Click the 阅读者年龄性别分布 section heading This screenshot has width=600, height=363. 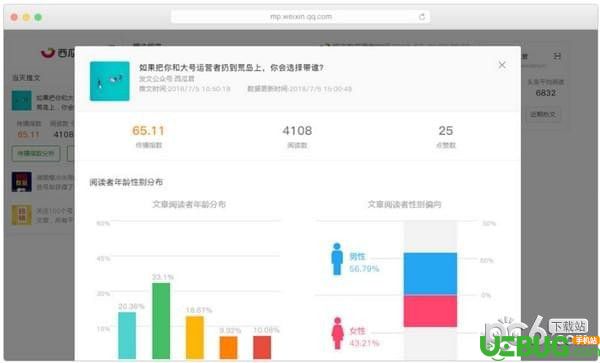126,182
